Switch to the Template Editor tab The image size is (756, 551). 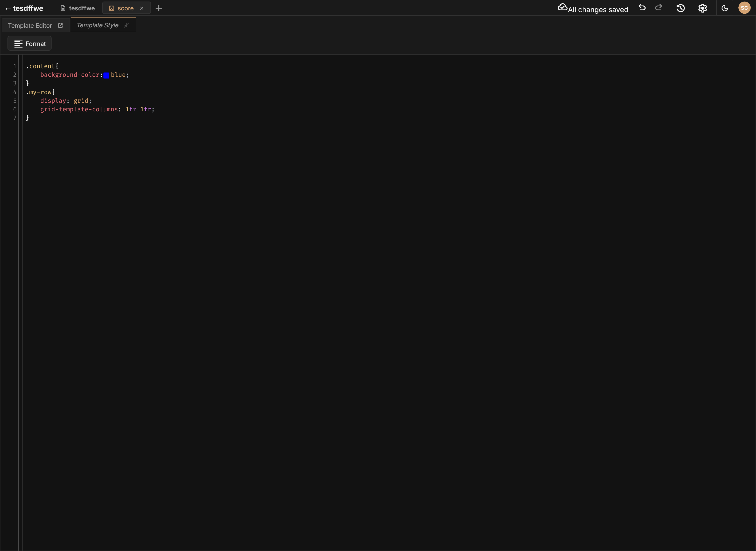(x=30, y=25)
